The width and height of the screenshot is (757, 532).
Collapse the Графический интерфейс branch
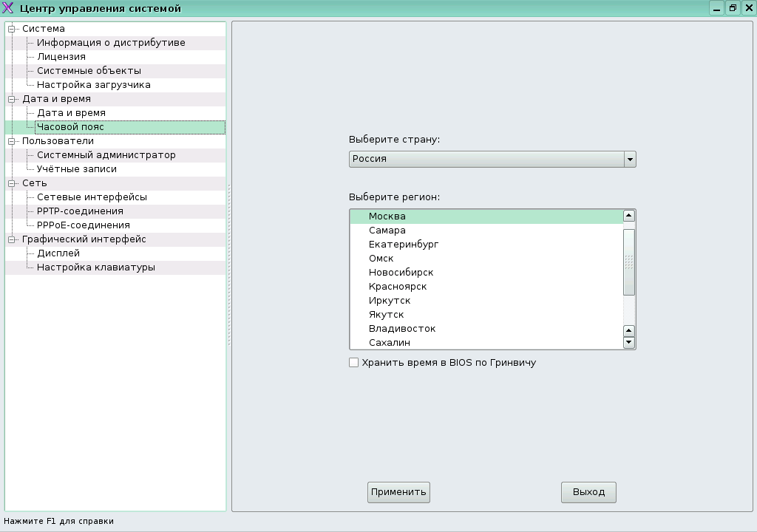[x=12, y=239]
